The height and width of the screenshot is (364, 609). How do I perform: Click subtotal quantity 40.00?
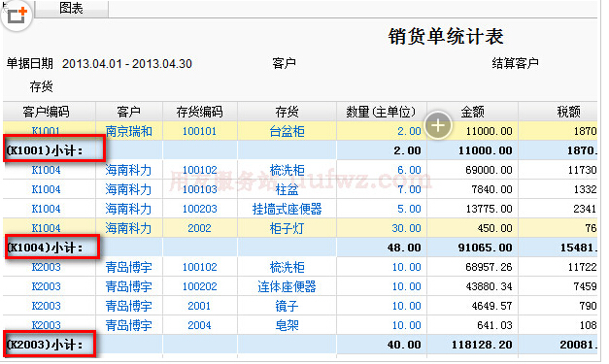pyautogui.click(x=404, y=345)
